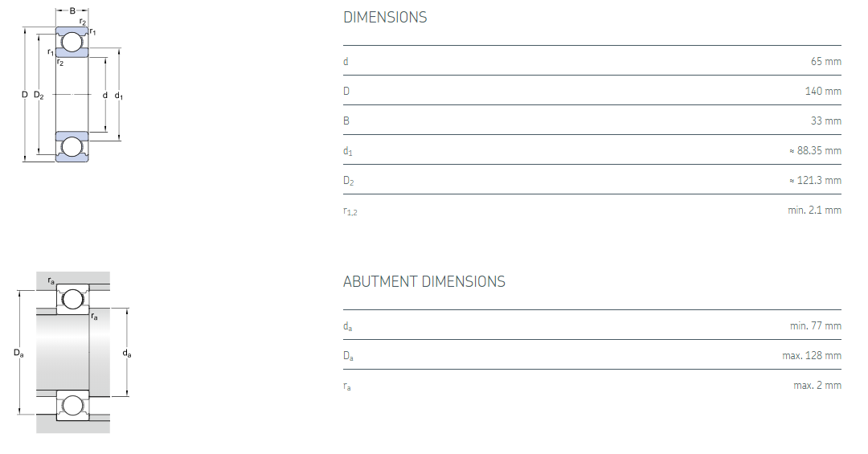Click the min. 2.1 mm value
The width and height of the screenshot is (868, 454).
[814, 210]
